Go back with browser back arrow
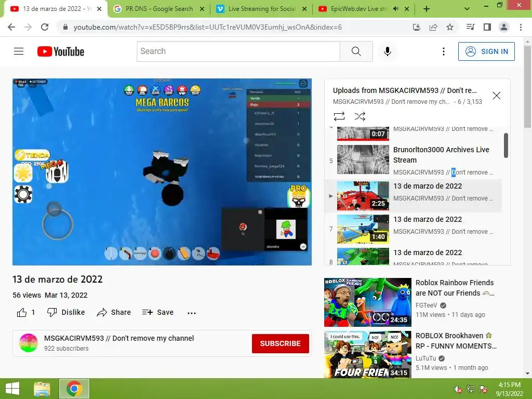Screen dimensions: 532x399 (x=11, y=27)
